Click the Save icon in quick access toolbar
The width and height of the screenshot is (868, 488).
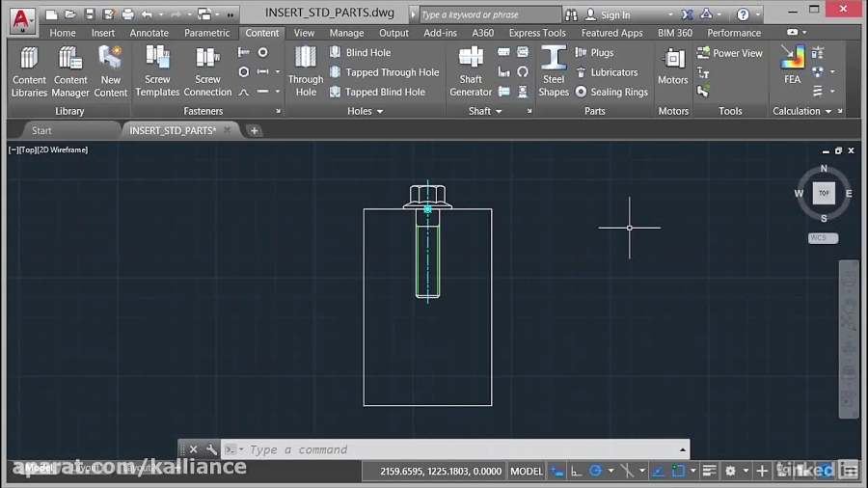point(89,14)
